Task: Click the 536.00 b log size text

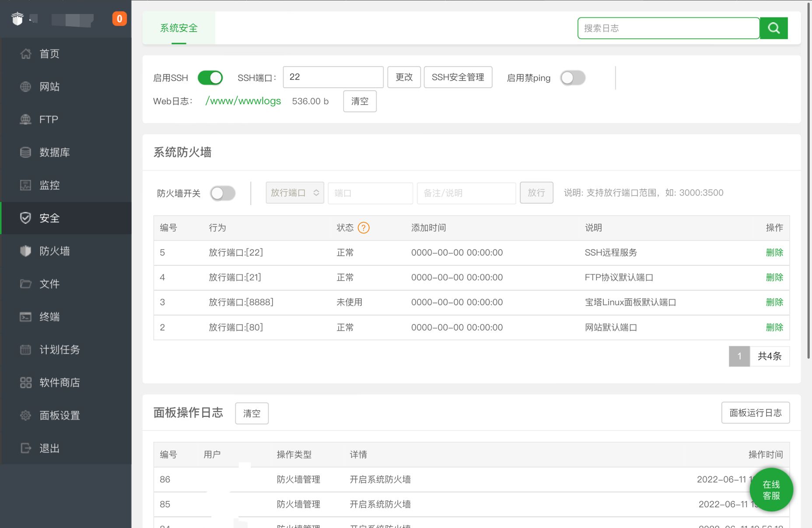Action: click(310, 101)
